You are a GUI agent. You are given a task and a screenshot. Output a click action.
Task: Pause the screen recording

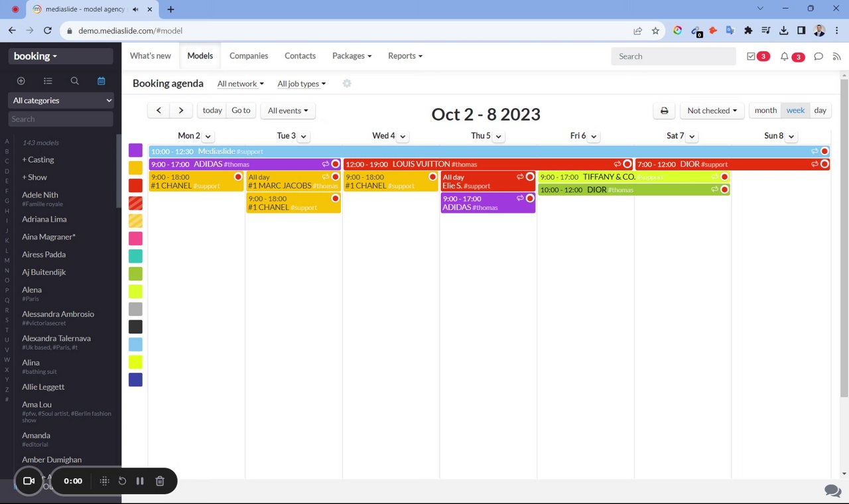click(x=140, y=481)
